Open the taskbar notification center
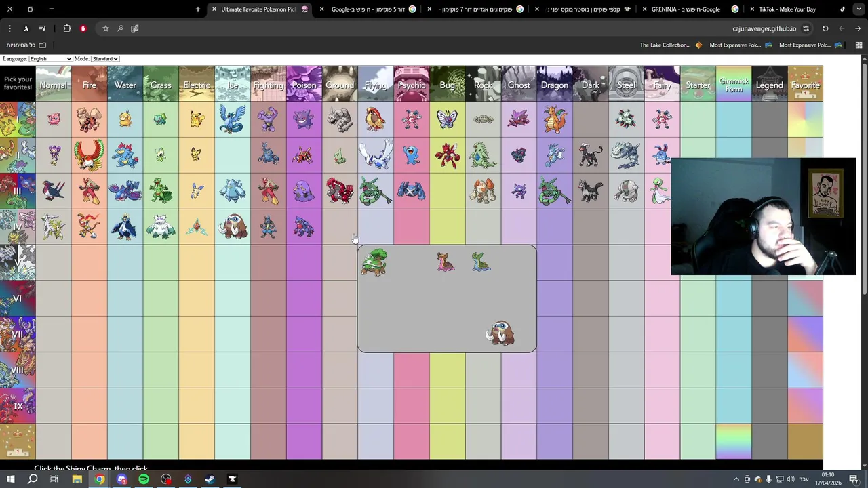 click(854, 479)
